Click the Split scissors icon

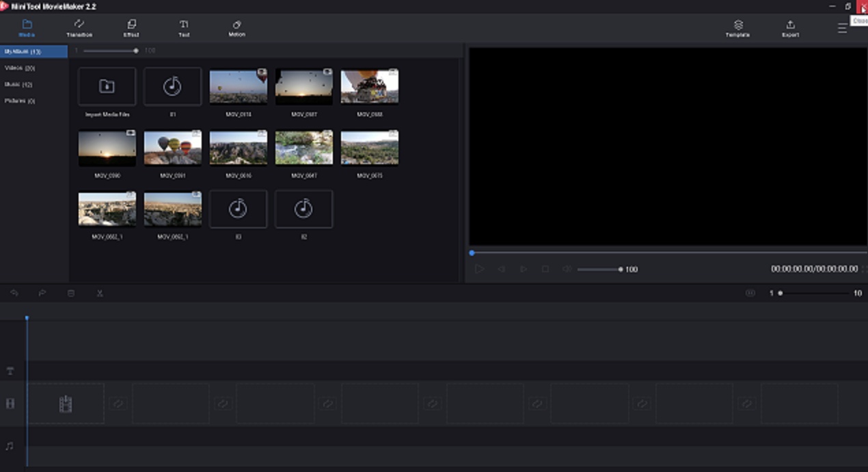point(100,293)
